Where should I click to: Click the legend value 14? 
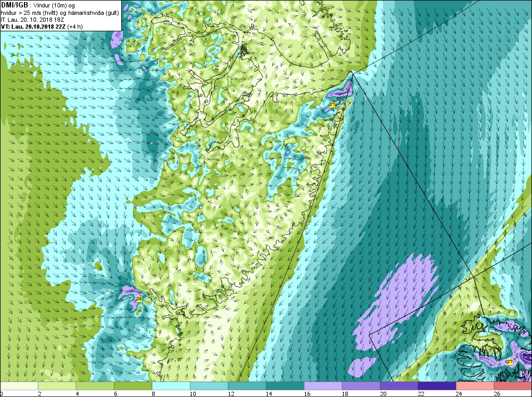[x=269, y=394]
